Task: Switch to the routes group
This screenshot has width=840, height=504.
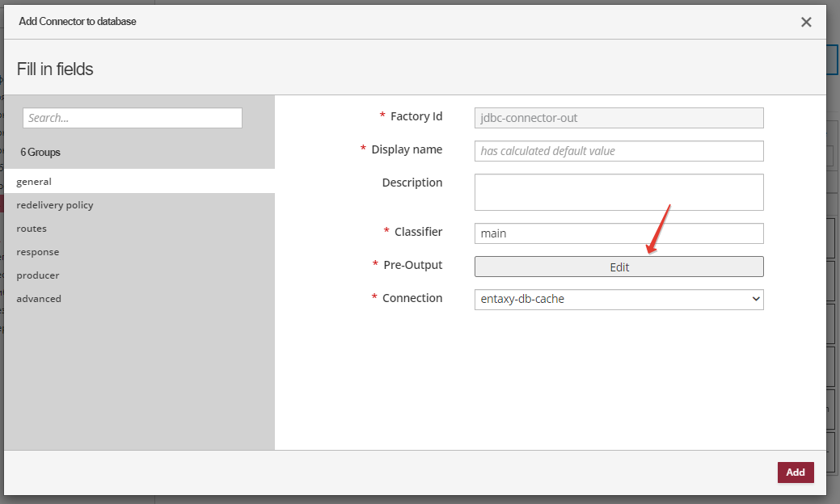Action: [x=32, y=229]
